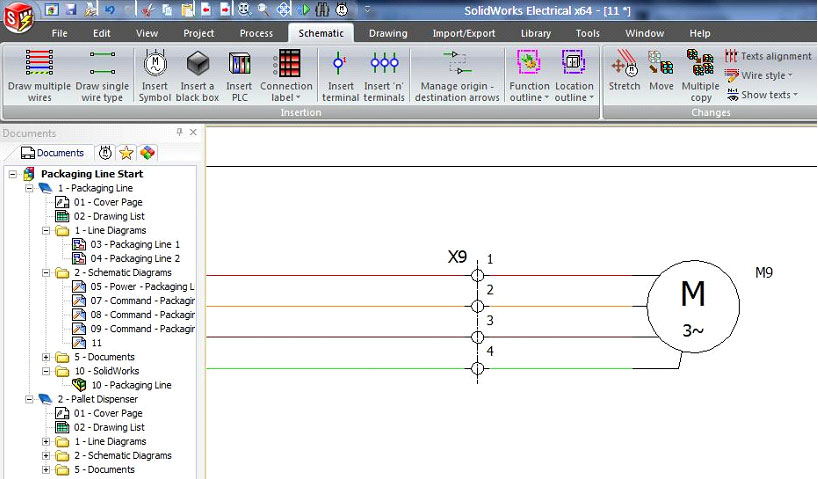Select 04 - Packaging Line 2 drawing
Screen dimensions: 818x479
click(x=135, y=258)
